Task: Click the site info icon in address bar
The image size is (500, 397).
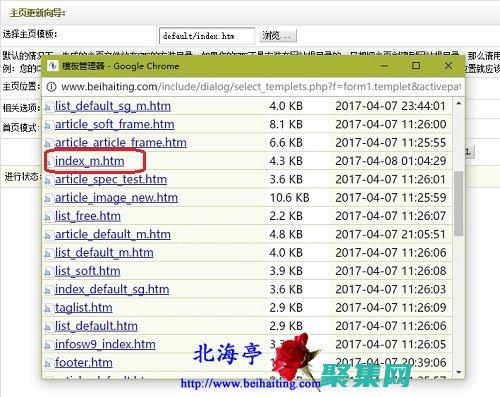Action: [x=51, y=87]
